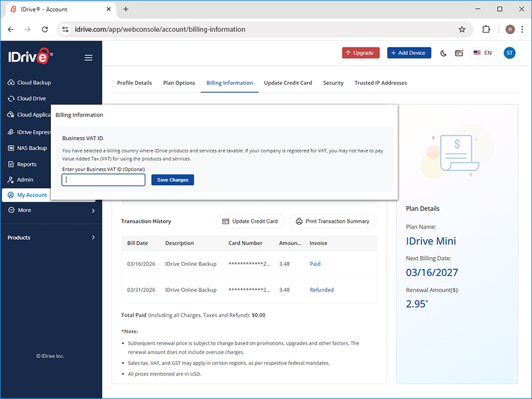Click the browser back arrow

pos(11,30)
